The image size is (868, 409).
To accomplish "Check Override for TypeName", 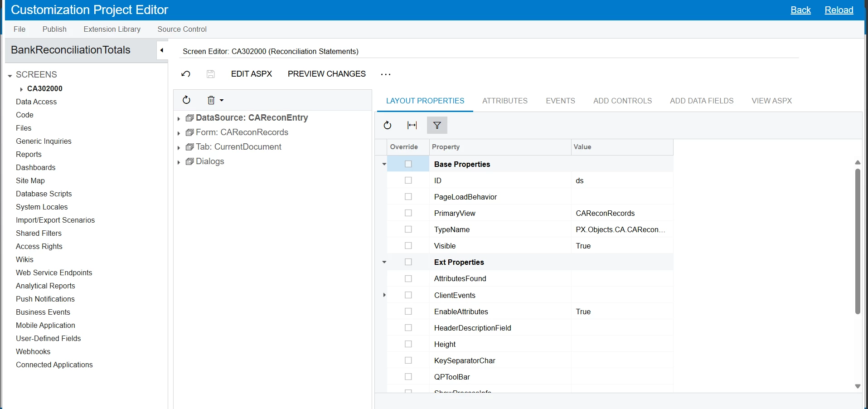I will (408, 229).
